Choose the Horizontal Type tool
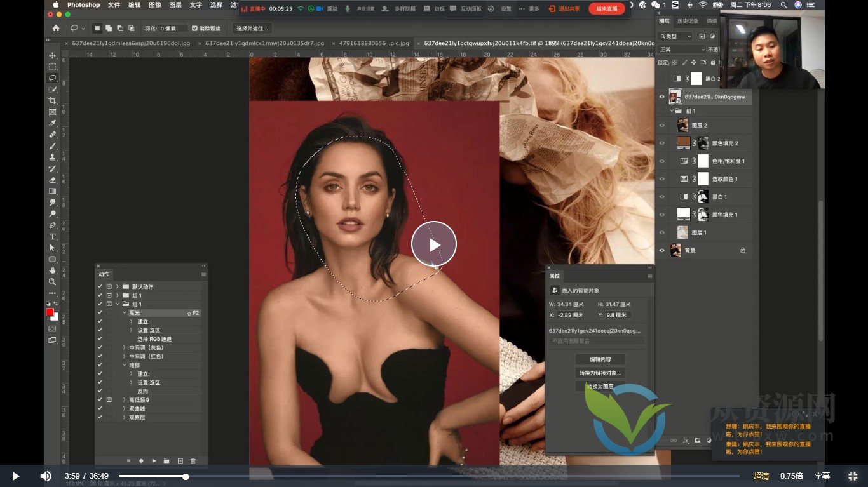 tap(53, 236)
